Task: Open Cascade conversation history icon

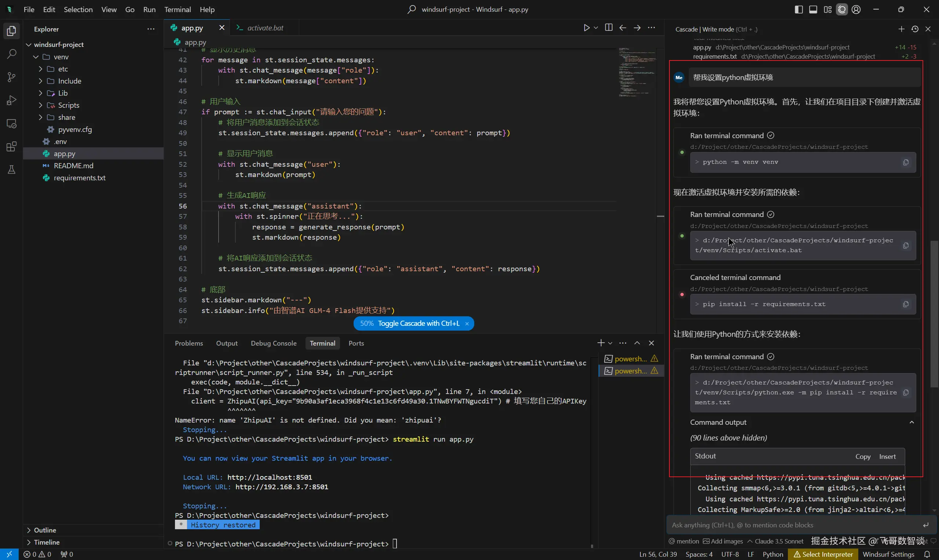Action: [x=915, y=29]
